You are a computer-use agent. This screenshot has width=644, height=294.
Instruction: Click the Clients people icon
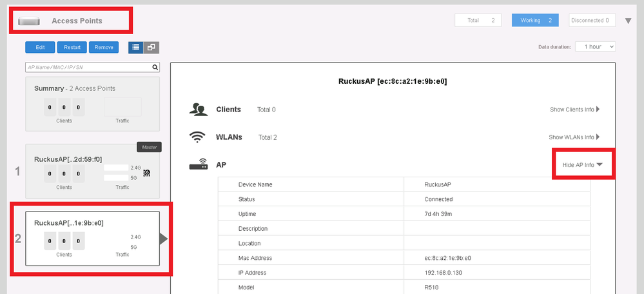(198, 110)
